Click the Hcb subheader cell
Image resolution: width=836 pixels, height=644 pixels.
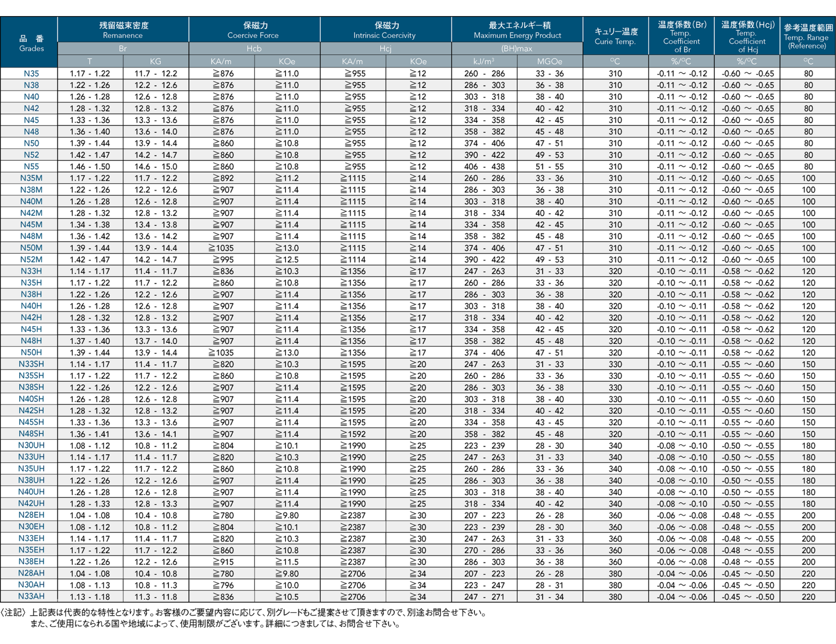tap(254, 49)
